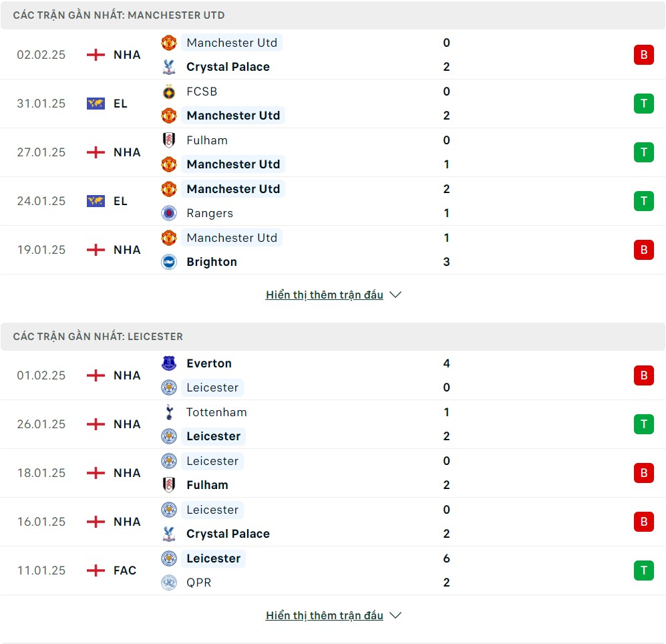Expand more Manchester Utd matches chevron

click(395, 295)
